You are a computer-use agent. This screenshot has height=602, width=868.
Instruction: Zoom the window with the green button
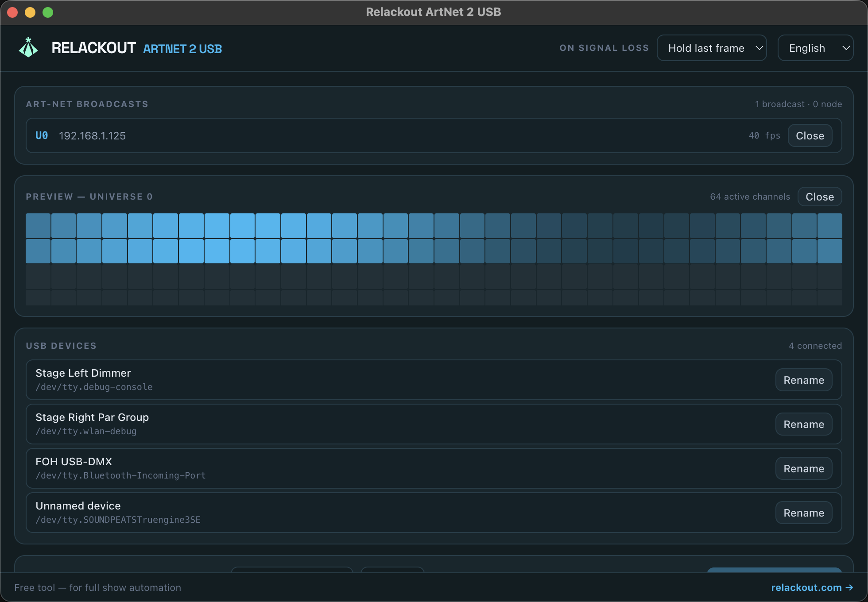48,12
